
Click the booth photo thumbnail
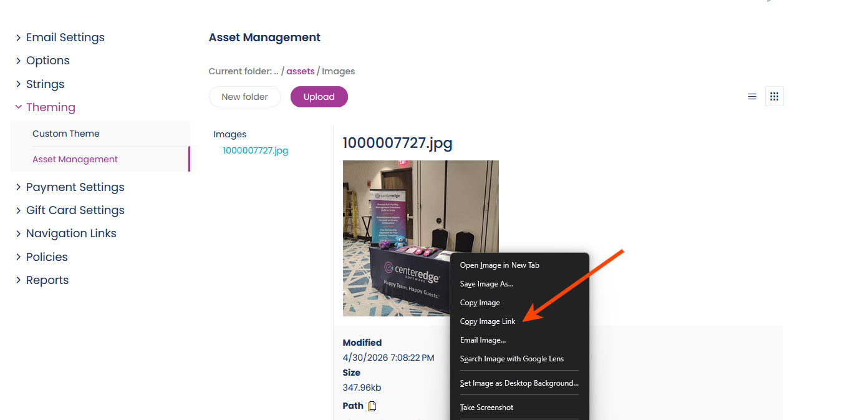(x=421, y=238)
